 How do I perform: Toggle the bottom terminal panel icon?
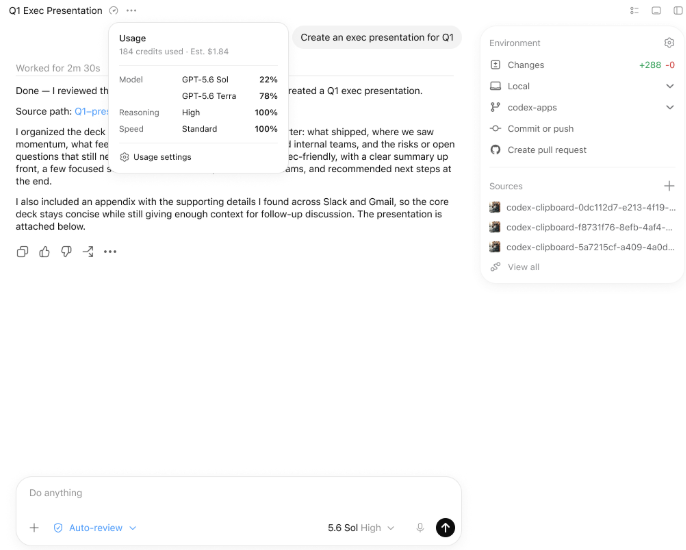click(x=656, y=11)
